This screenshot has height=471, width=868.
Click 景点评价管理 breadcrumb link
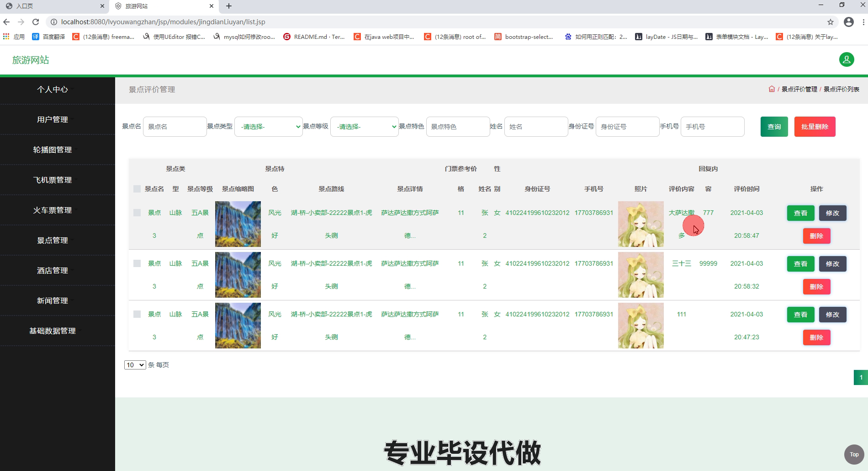(x=799, y=89)
